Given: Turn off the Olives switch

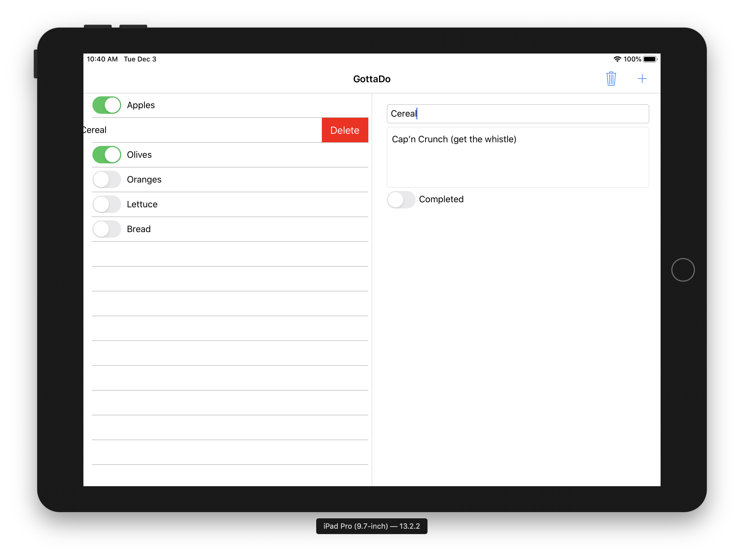Looking at the screenshot, I should coord(107,155).
